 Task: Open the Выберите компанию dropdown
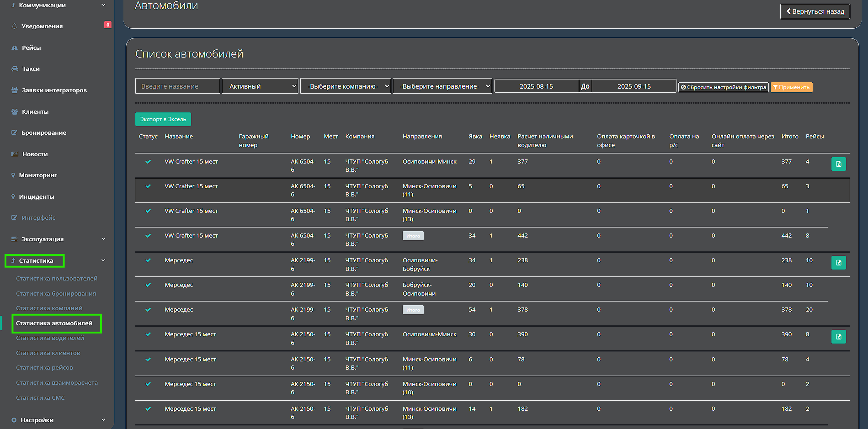[346, 86]
